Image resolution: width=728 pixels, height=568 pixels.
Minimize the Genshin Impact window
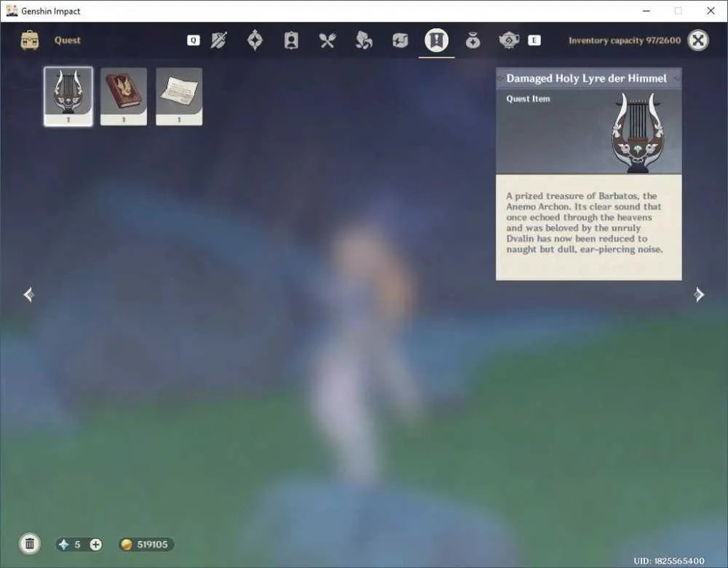point(646,11)
